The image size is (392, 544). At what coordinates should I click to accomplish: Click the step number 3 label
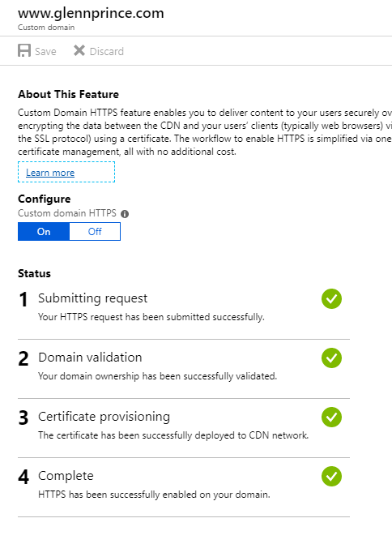pos(23,418)
